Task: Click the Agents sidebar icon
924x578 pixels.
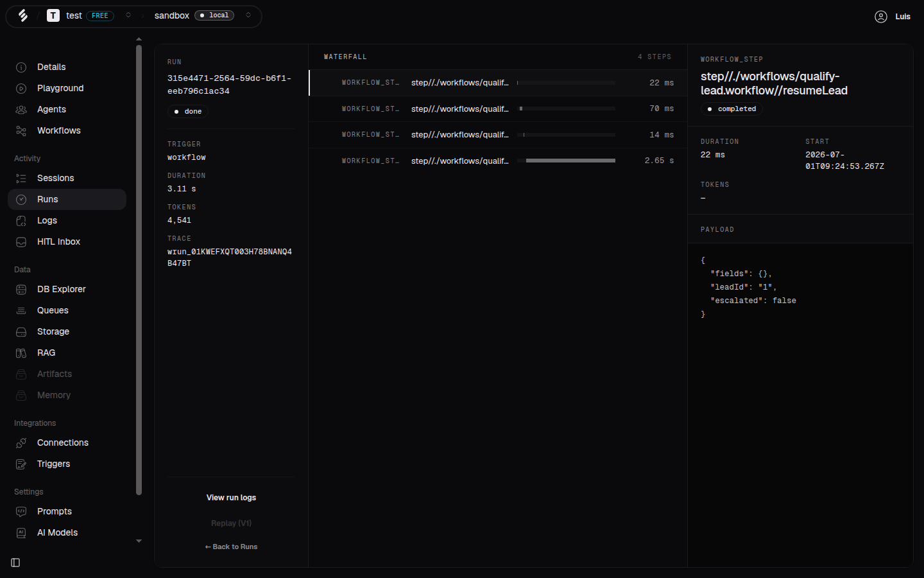Action: click(x=21, y=109)
